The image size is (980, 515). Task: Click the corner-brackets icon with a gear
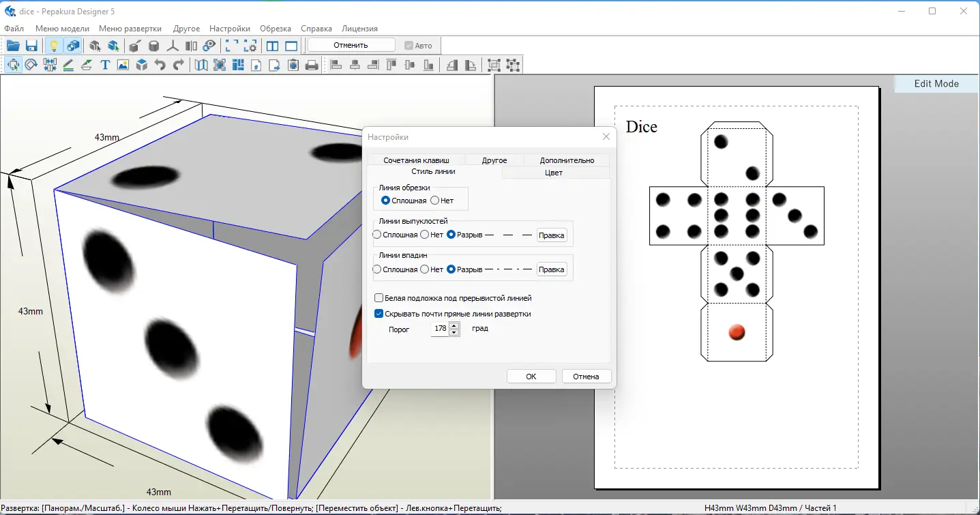(x=251, y=46)
